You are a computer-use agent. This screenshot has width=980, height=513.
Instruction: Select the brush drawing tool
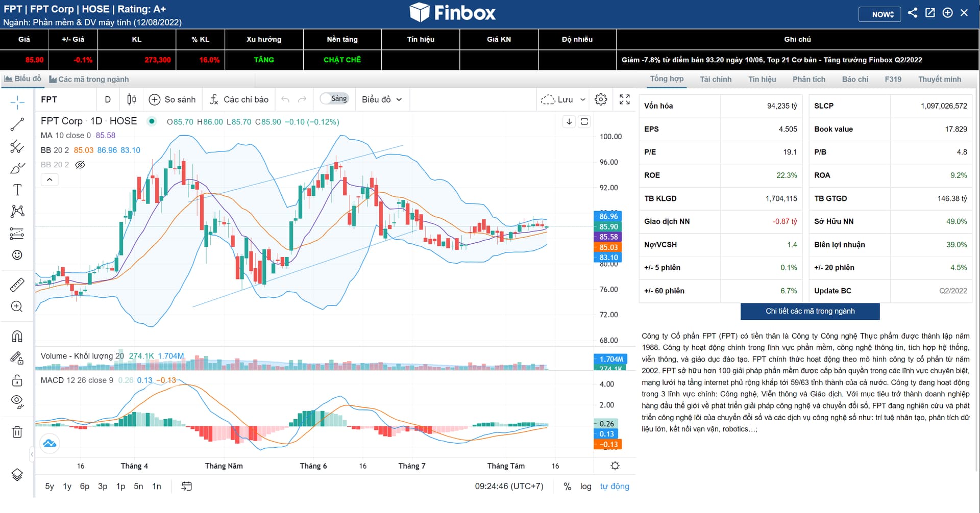(x=17, y=168)
